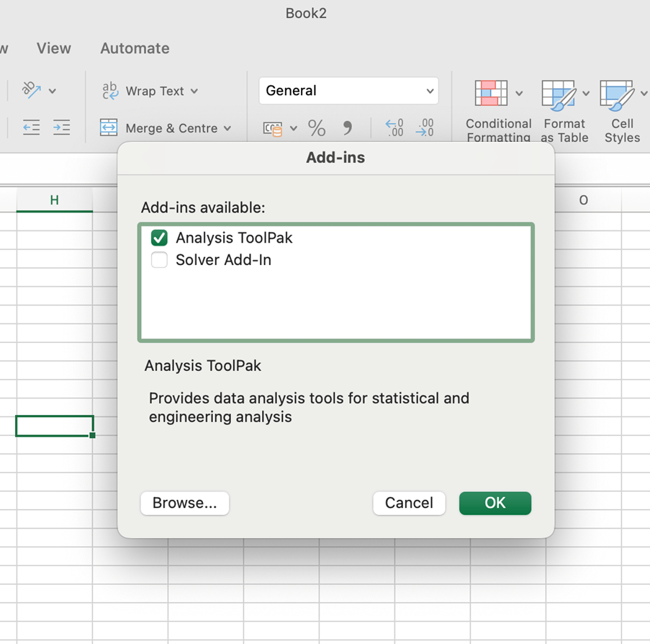Click the text orientation icon
Screen dimensions: 650x644
point(31,90)
